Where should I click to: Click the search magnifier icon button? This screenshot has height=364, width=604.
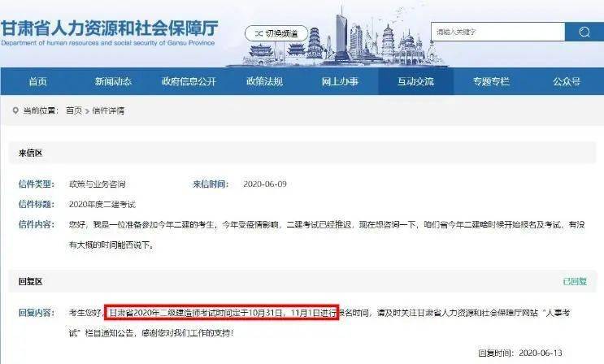click(x=584, y=32)
